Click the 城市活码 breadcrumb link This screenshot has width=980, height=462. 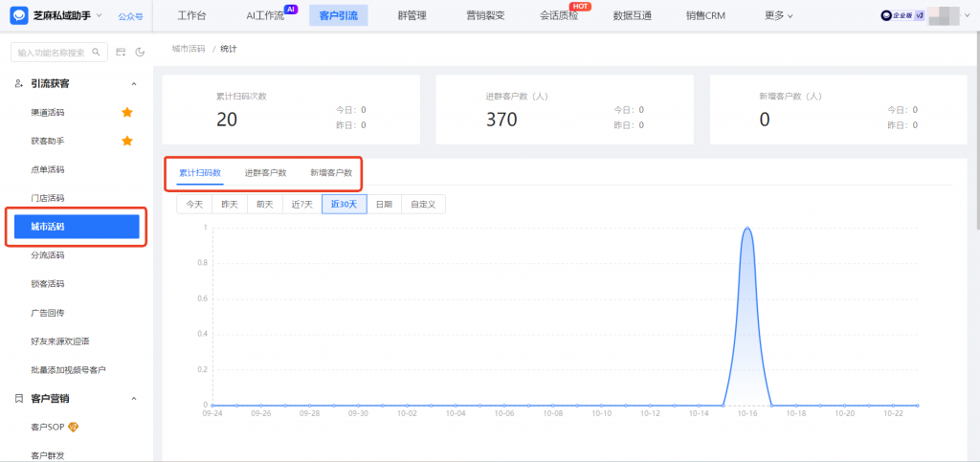(x=189, y=48)
